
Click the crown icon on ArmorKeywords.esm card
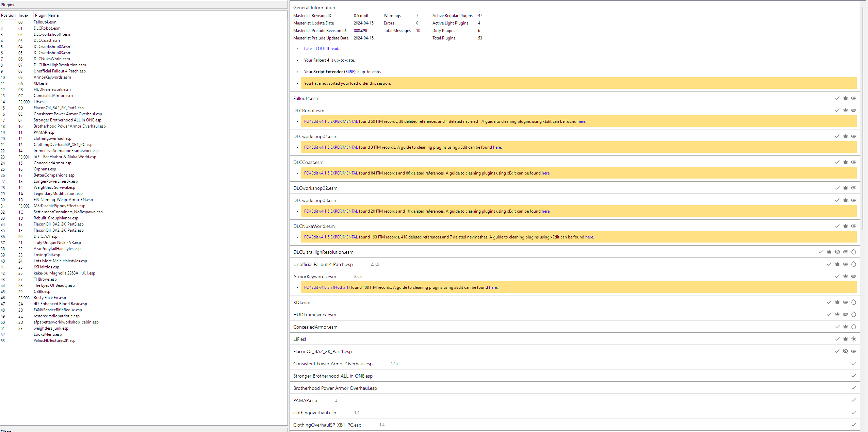pyautogui.click(x=846, y=276)
